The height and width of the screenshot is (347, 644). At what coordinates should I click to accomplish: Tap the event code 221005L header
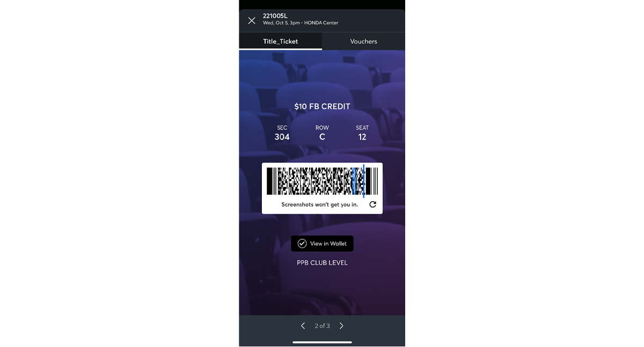pyautogui.click(x=275, y=16)
